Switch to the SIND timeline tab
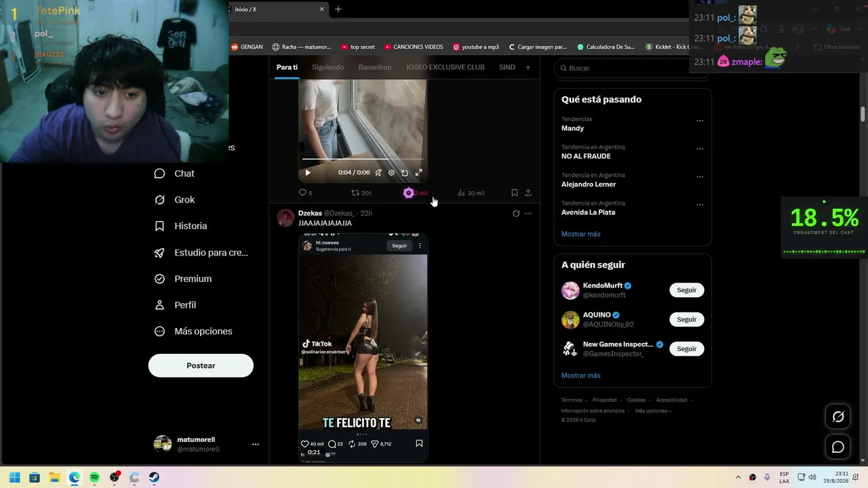Viewport: 868px width, 488px height. coord(507,67)
